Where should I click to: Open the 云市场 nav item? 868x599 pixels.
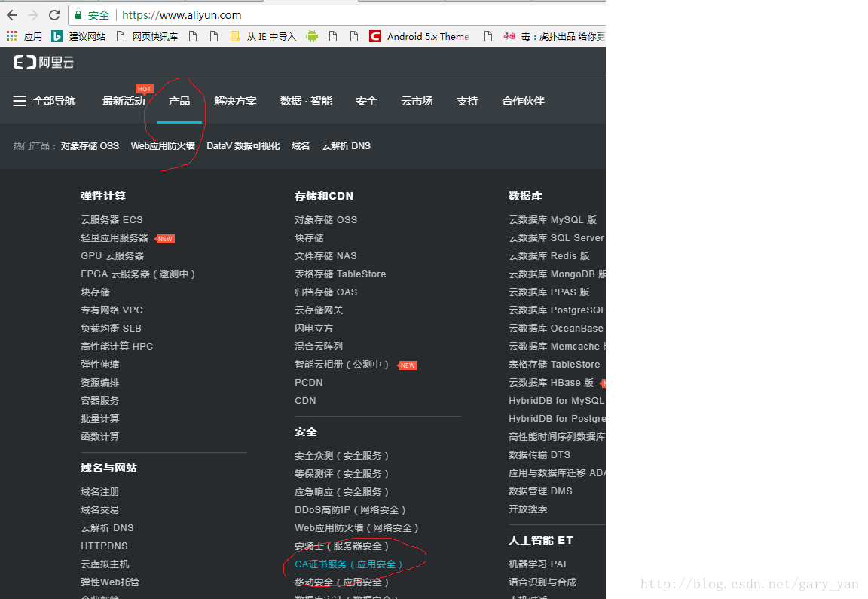[417, 101]
